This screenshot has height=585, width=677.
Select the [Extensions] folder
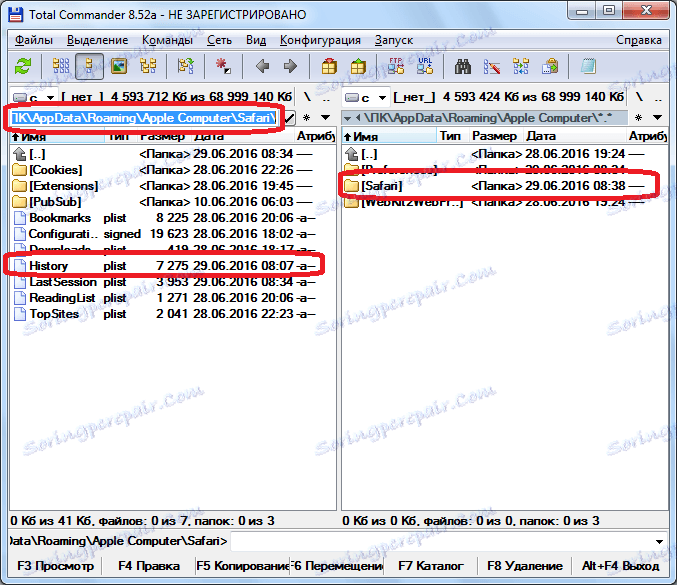tap(173, 186)
